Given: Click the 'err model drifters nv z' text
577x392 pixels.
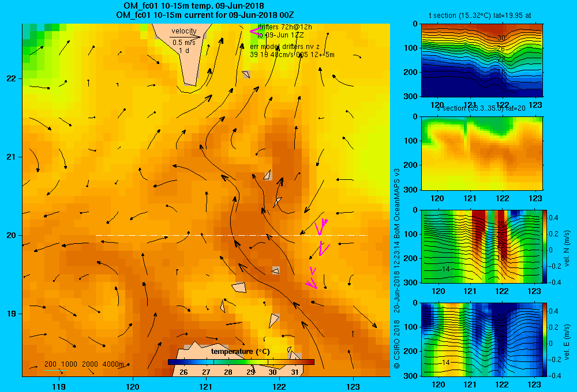Looking at the screenshot, I should coord(285,47).
